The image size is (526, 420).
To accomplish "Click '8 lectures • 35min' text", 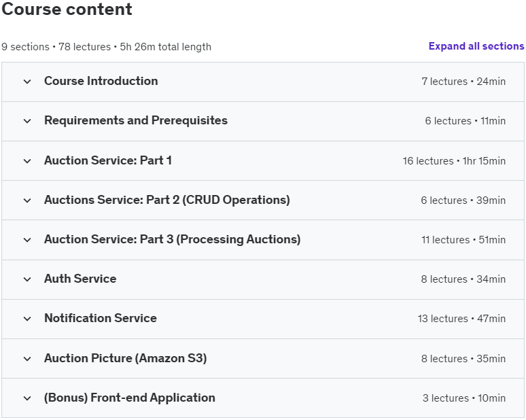I will click(x=463, y=359).
